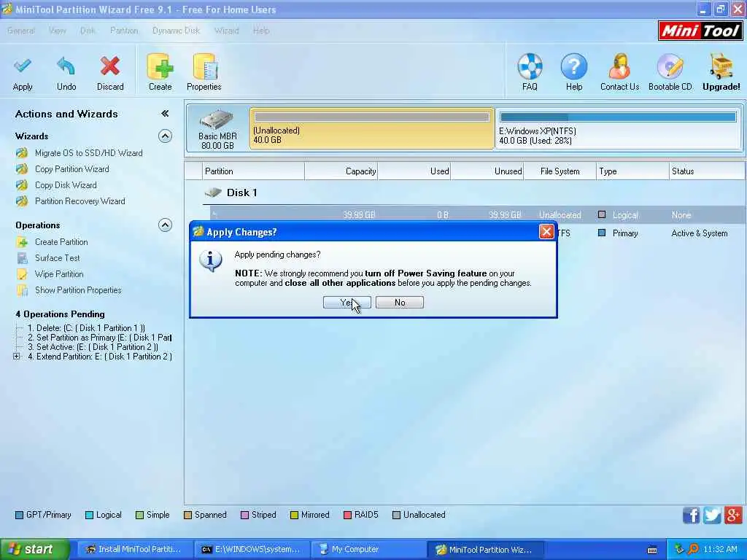Open the Disk menu
Screen dimensions: 747x560
tap(88, 31)
